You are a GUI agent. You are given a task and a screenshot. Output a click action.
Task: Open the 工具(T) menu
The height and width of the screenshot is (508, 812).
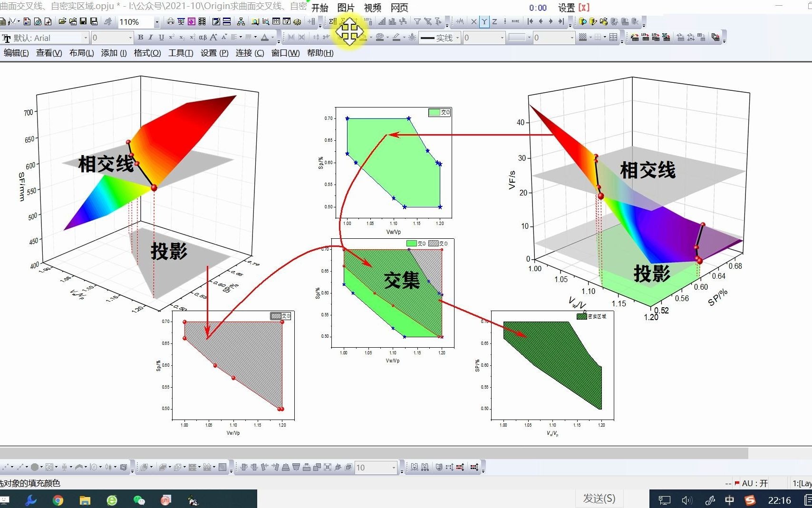pos(181,53)
